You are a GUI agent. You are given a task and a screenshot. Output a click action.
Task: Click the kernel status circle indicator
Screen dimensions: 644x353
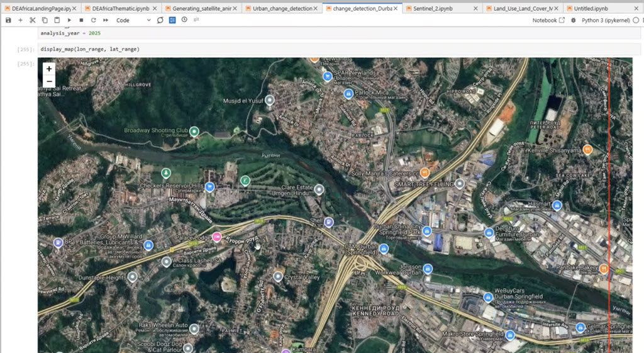[x=636, y=20]
